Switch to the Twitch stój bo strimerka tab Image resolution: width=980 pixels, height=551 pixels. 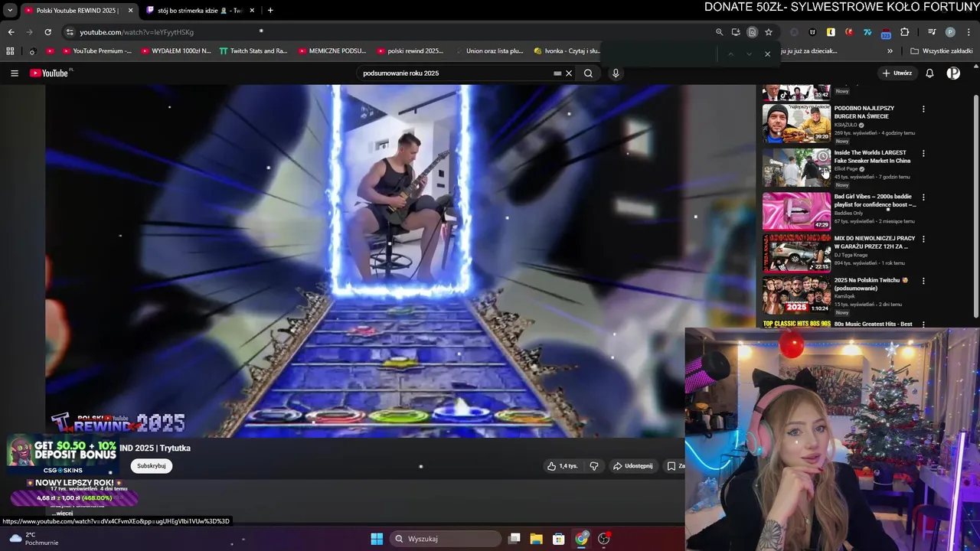(198, 10)
